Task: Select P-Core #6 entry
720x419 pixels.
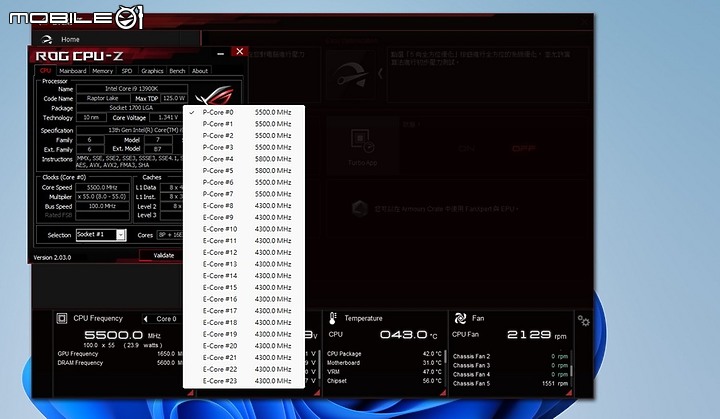Action: 243,182
